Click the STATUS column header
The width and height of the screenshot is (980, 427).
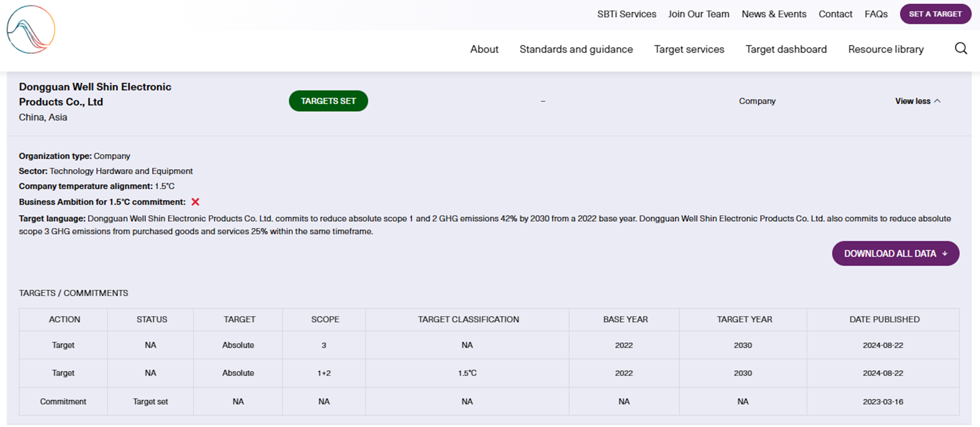pos(152,319)
